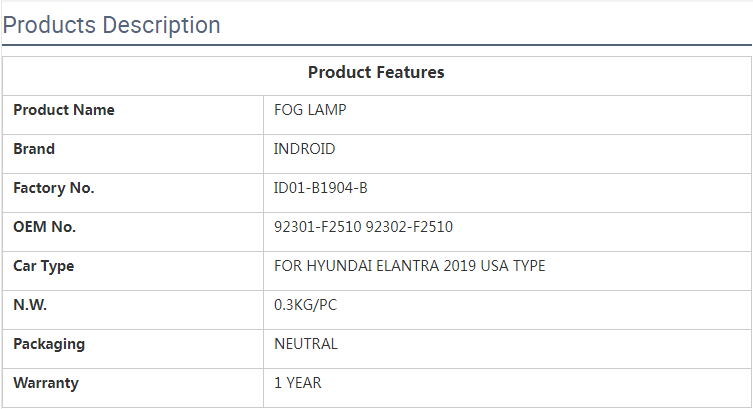This screenshot has height=409, width=753.
Task: Click the INDROID brand value
Action: point(305,149)
